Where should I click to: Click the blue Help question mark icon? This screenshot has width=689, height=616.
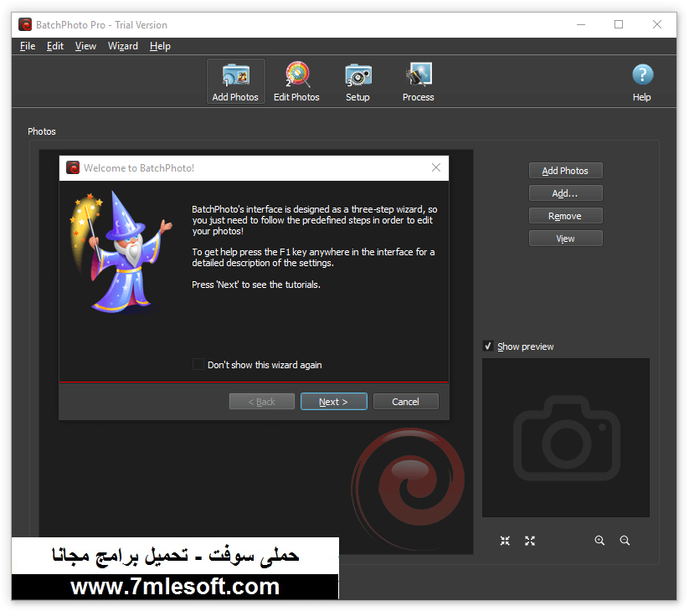(642, 74)
